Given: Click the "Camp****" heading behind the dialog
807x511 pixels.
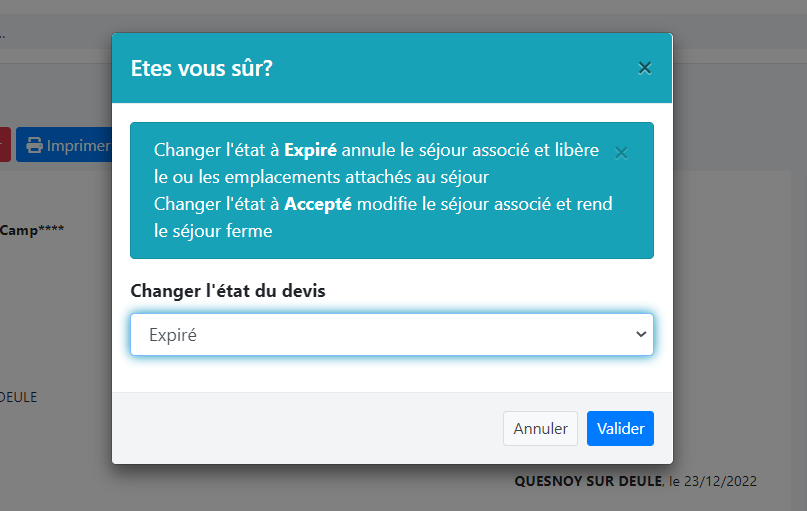Looking at the screenshot, I should (32, 230).
